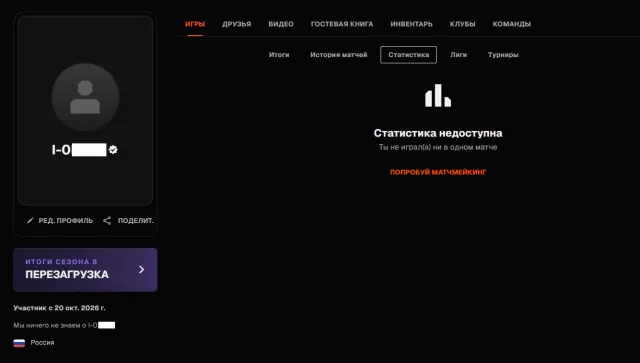Screen dimensions: 640x363
Task: Click the chevron arrow on season banner
Action: pos(141,269)
